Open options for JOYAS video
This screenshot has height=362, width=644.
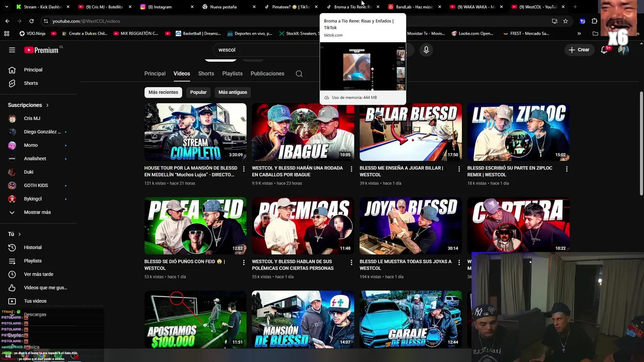pos(459,262)
